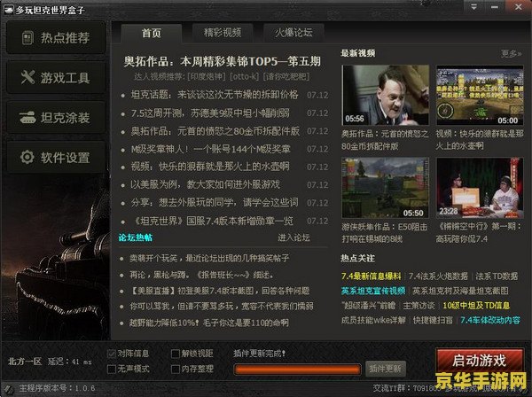Click the gear icon beside 软件设置
Screen dimensions: 532x397
pyautogui.click(x=27, y=157)
